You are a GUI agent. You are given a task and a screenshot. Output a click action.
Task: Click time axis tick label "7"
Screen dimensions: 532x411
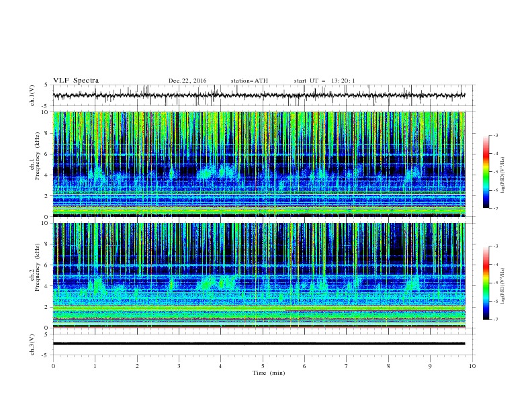347,366
